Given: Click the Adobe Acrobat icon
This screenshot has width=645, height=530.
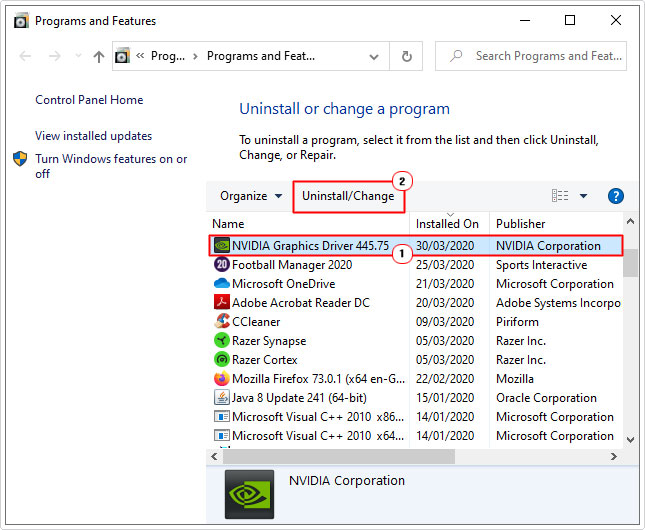Looking at the screenshot, I should click(x=222, y=302).
